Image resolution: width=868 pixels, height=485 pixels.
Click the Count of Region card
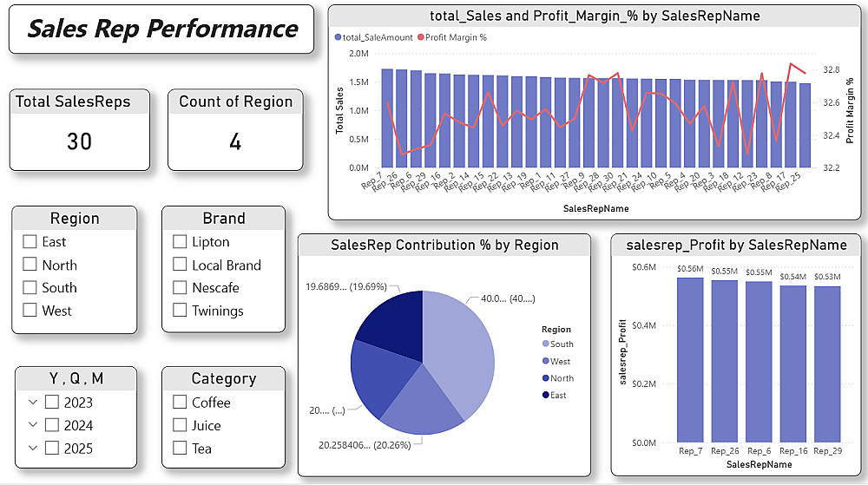coord(235,130)
